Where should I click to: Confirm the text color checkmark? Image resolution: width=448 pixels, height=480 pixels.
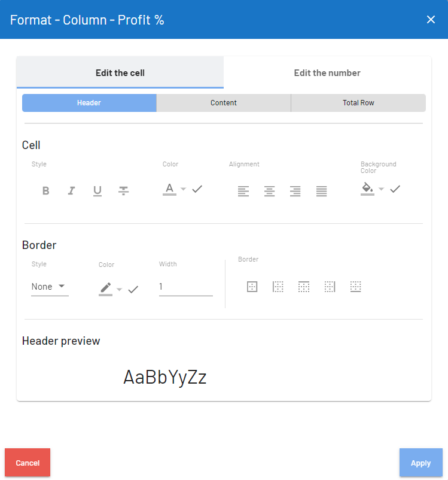(x=197, y=189)
